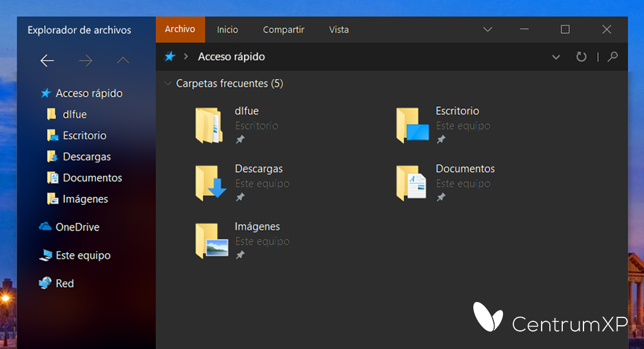Open Descargas from the navigation pane

click(87, 157)
